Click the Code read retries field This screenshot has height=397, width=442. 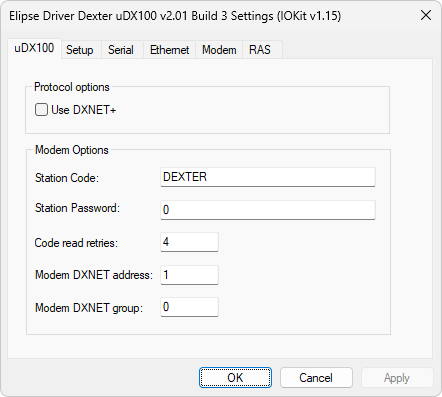coord(189,242)
